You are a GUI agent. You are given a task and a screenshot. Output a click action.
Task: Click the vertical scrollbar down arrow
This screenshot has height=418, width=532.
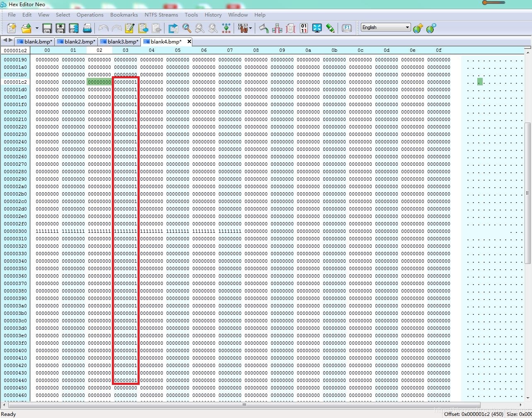coord(527,398)
